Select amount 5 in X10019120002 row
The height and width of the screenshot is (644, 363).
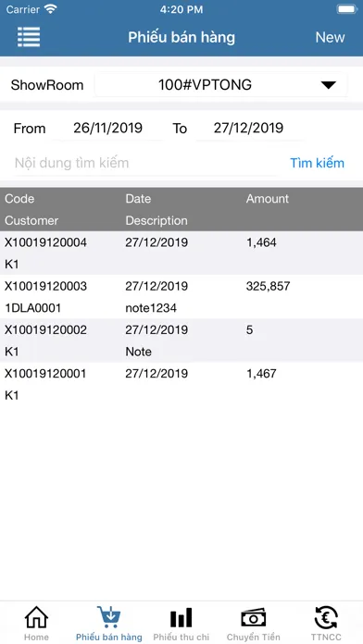249,329
